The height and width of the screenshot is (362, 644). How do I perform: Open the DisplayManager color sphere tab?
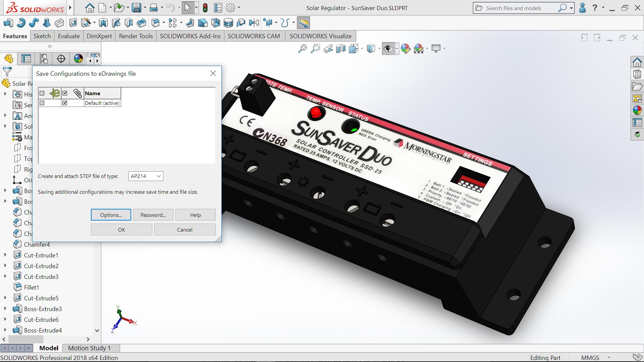78,59
